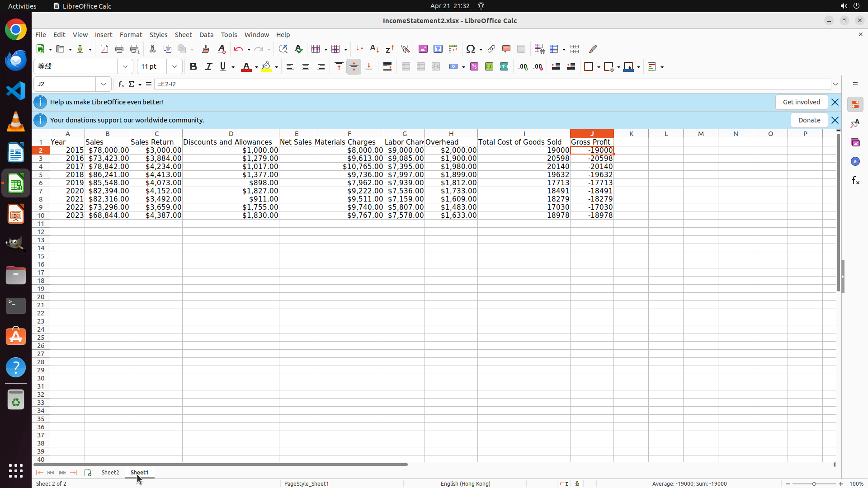The width and height of the screenshot is (868, 488).
Task: Click the Donate button
Action: point(809,120)
